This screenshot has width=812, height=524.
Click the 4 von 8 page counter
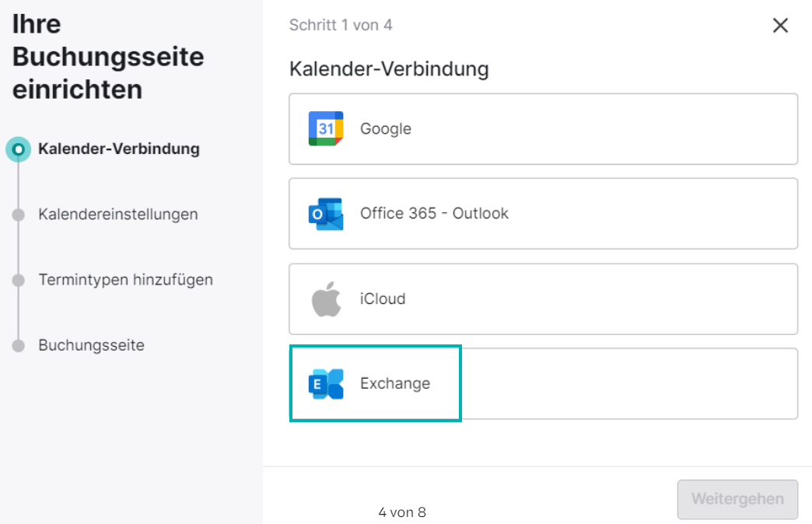tap(402, 512)
